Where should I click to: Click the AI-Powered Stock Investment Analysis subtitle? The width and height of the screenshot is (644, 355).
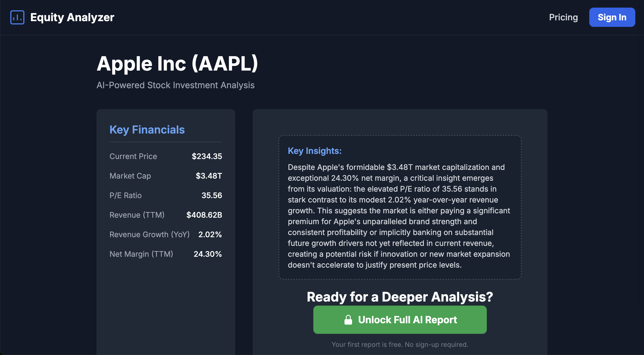pyautogui.click(x=176, y=85)
